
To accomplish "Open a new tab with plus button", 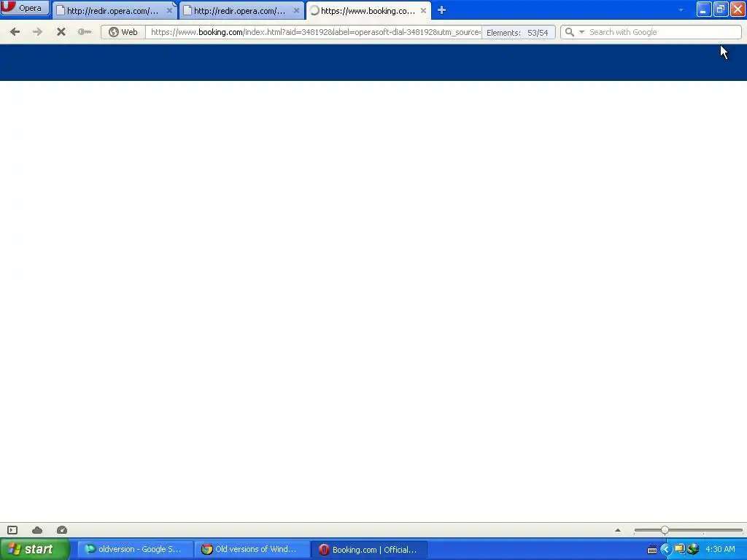I will [441, 10].
